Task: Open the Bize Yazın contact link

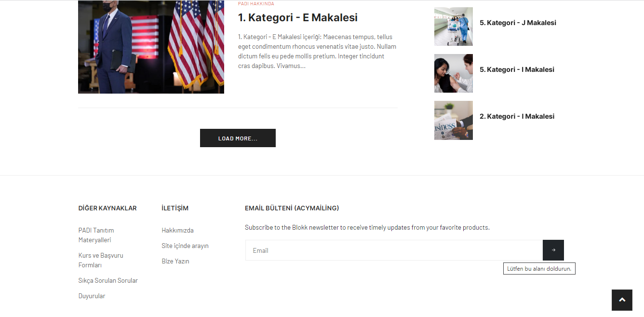Action: 175,261
